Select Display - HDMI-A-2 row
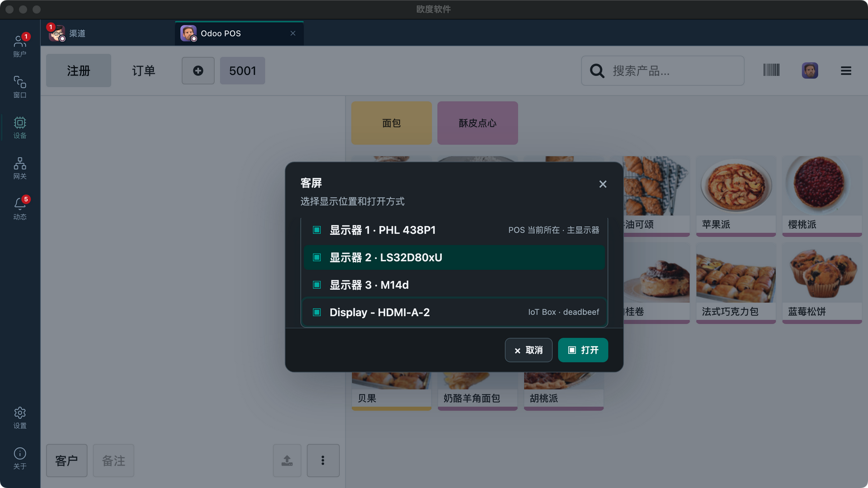Screen dimensions: 868x488 coord(454,312)
